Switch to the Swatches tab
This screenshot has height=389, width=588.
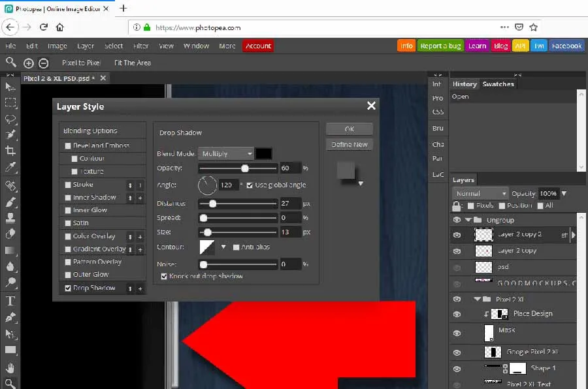tap(498, 84)
